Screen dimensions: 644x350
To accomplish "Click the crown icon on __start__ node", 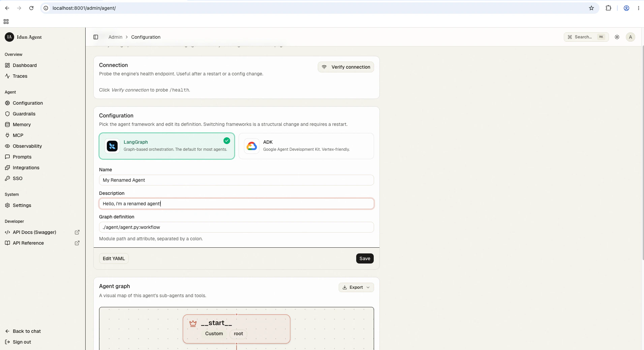I will [193, 323].
